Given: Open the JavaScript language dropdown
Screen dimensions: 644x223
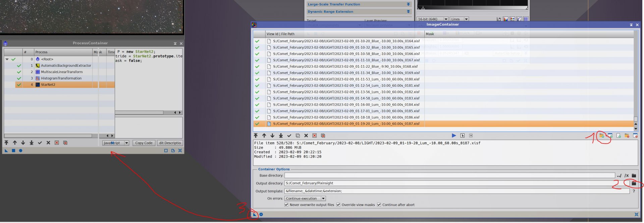Looking at the screenshot, I should [x=116, y=143].
